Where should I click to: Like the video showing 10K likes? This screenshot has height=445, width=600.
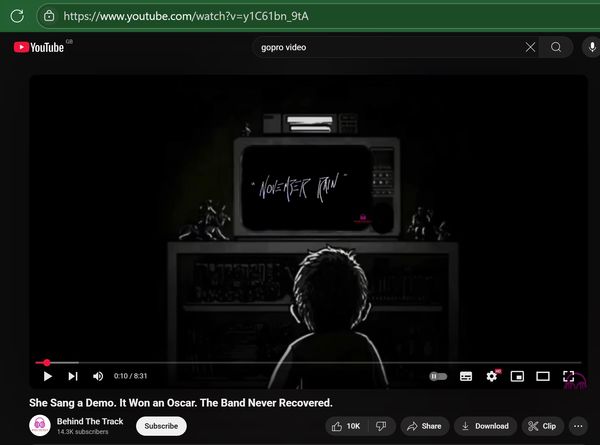347,426
